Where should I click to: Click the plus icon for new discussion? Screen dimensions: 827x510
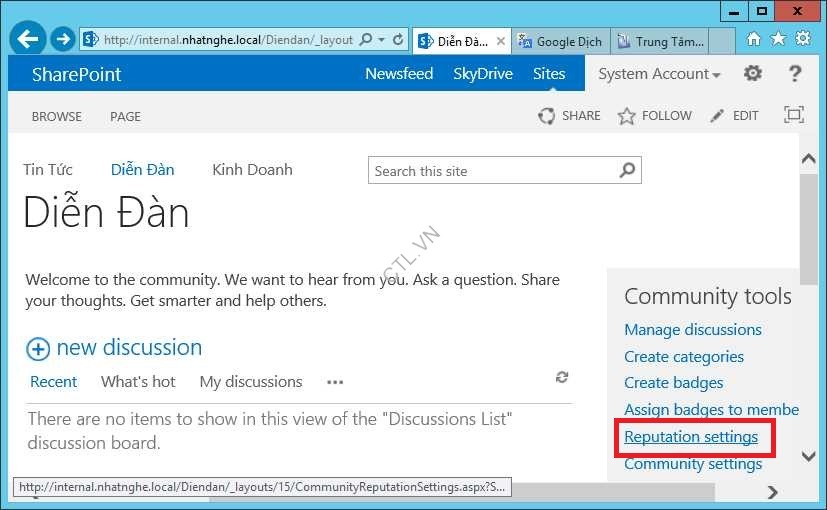38,349
